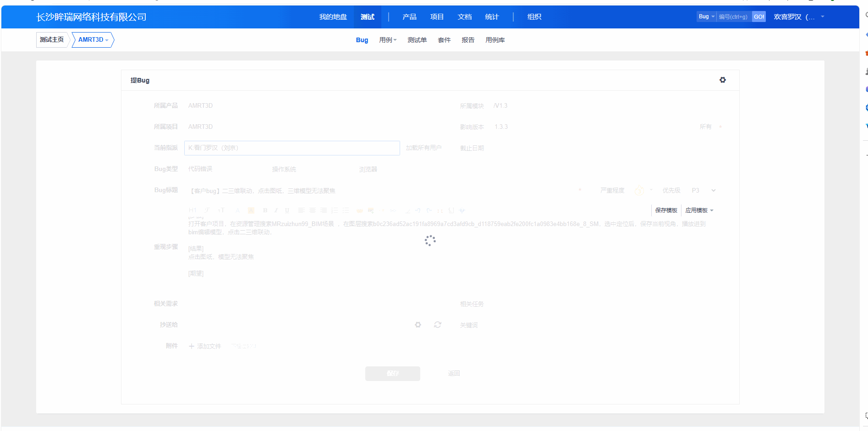This screenshot has height=431, width=868.
Task: Click the 所有 versions link
Action: [x=705, y=127]
